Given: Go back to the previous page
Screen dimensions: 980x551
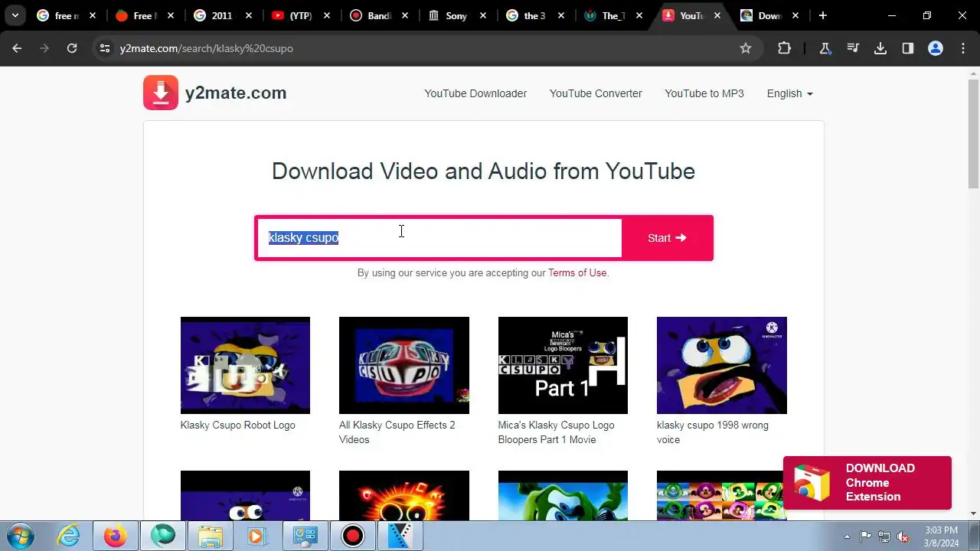Looking at the screenshot, I should (17, 48).
